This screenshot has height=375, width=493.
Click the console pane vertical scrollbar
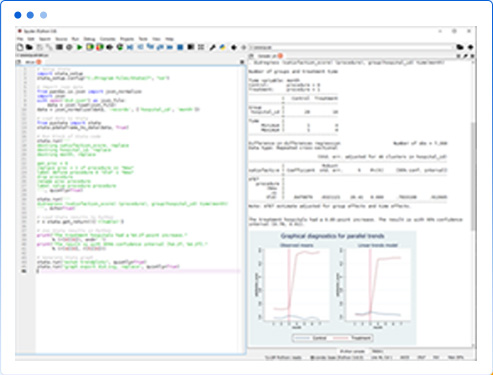pos(473,176)
